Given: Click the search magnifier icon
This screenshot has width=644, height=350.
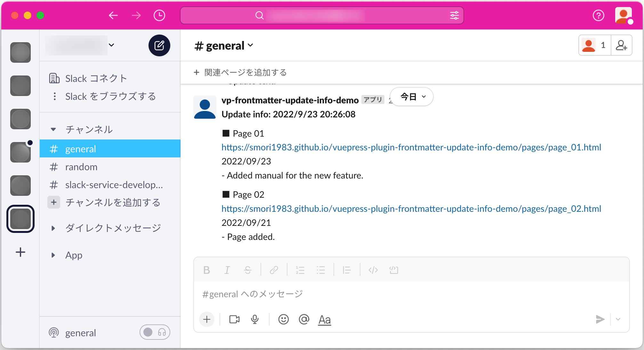Looking at the screenshot, I should (x=260, y=15).
